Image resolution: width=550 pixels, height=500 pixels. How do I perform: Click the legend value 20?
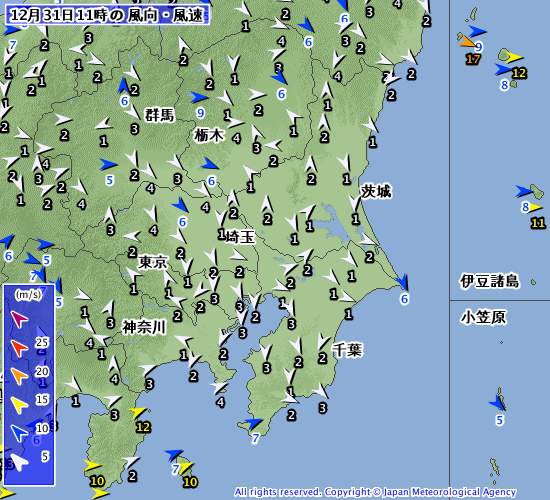click(42, 371)
